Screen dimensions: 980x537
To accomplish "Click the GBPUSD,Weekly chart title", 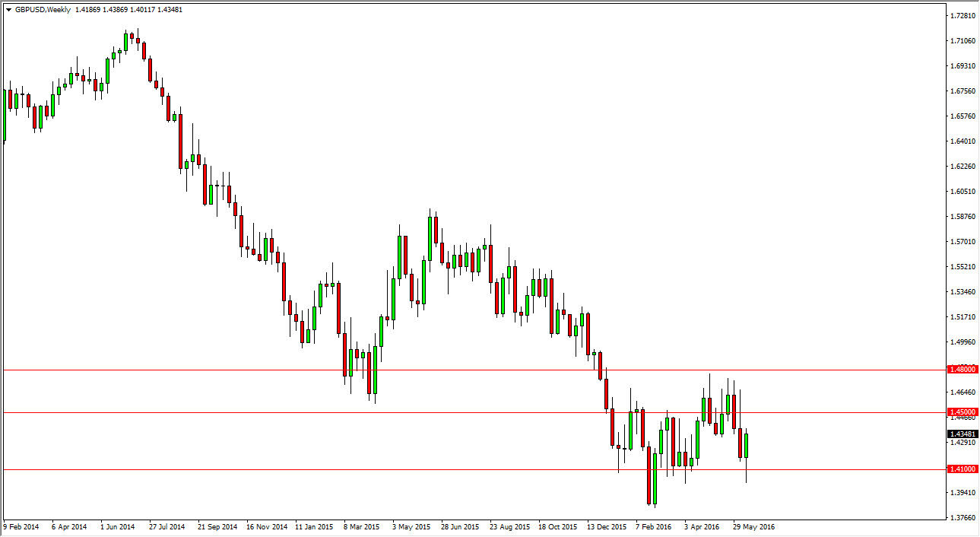I will tap(43, 10).
